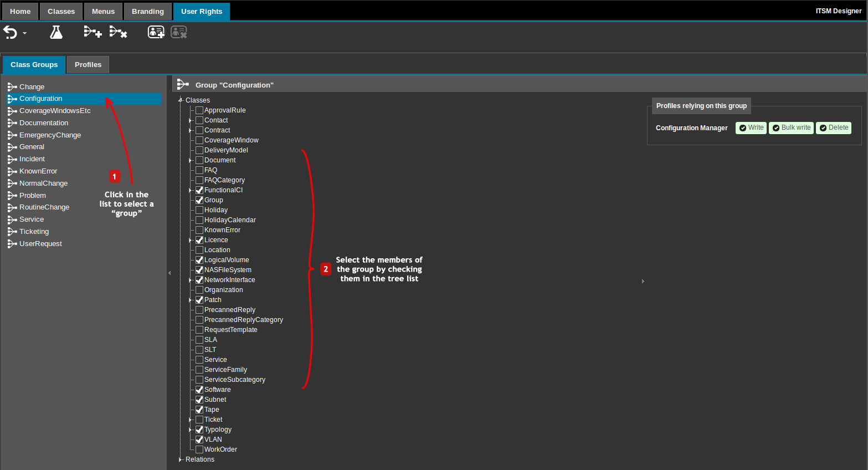The image size is (868, 470).
Task: Switch to the Profiles tab
Action: (88, 65)
